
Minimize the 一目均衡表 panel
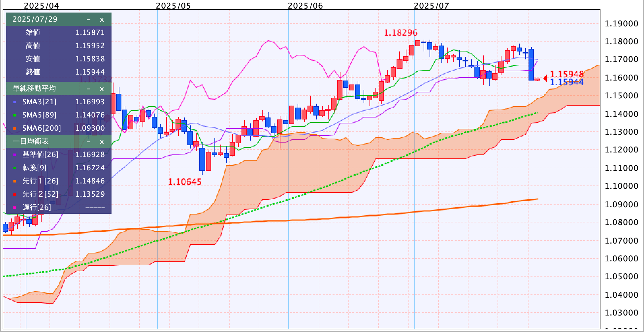tap(88, 142)
